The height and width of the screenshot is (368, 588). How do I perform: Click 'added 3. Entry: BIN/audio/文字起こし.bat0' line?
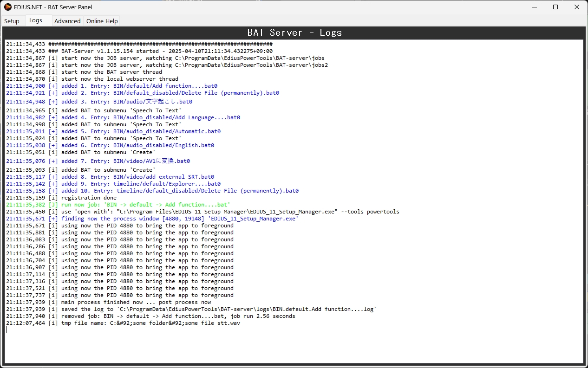99,102
